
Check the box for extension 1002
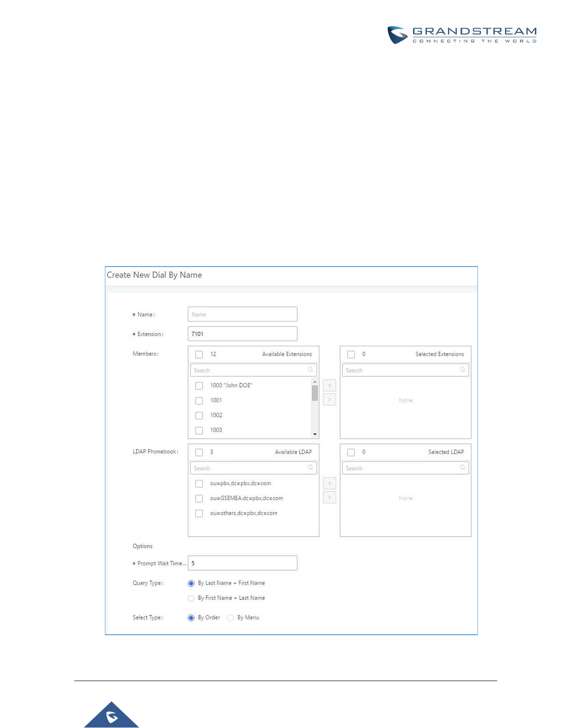tap(199, 415)
